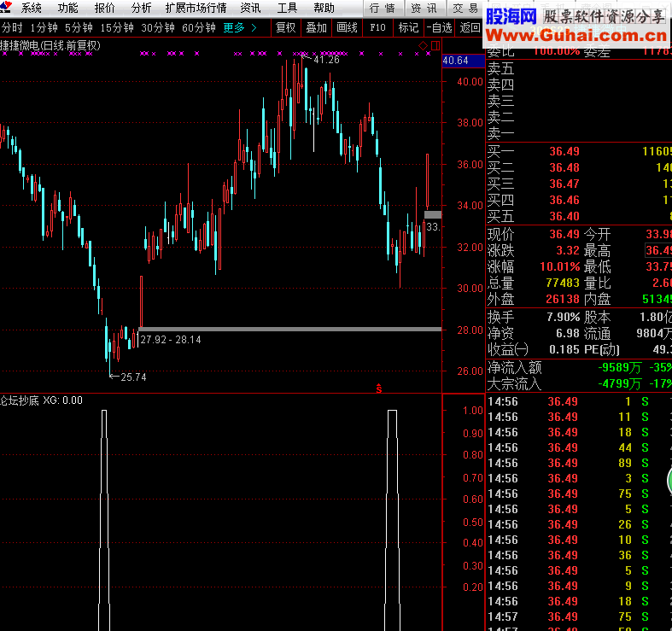Screen dimensions: 672x631
Task: Click the gray 27.92 - 28.14 gap line
Action: click(289, 330)
